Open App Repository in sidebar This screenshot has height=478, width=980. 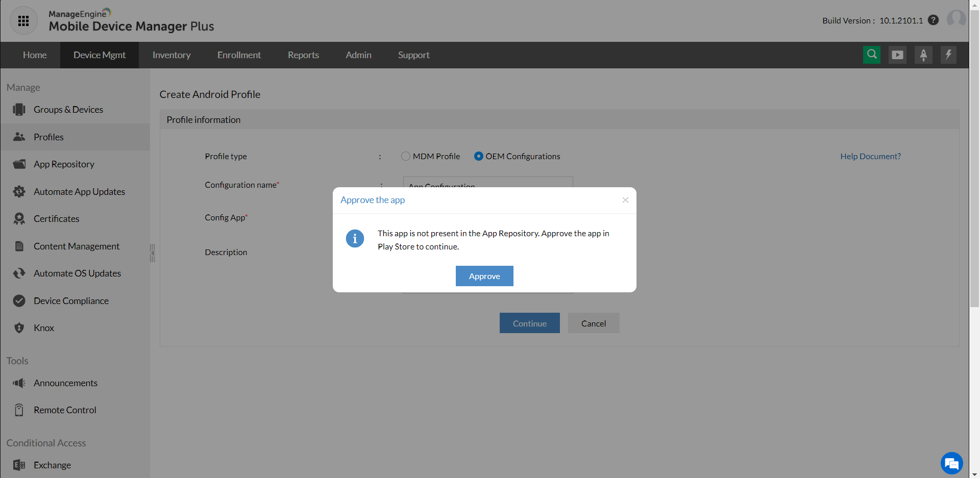click(x=64, y=164)
